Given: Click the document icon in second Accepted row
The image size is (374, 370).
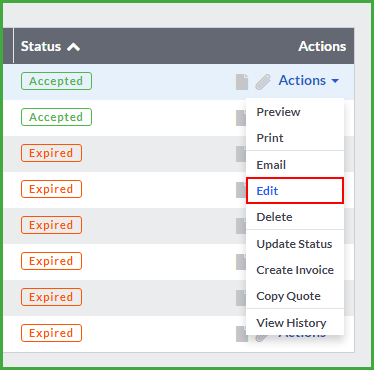Looking at the screenshot, I should coord(241,118).
